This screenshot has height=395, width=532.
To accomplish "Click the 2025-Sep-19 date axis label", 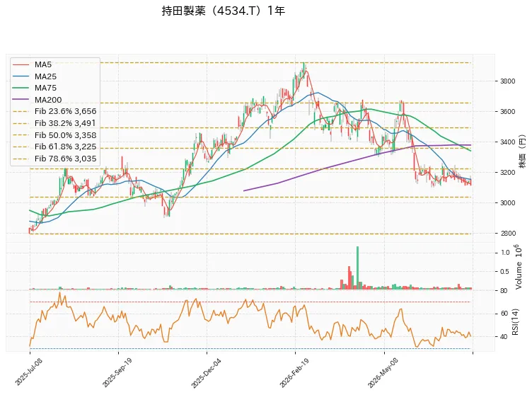I will point(117,372).
